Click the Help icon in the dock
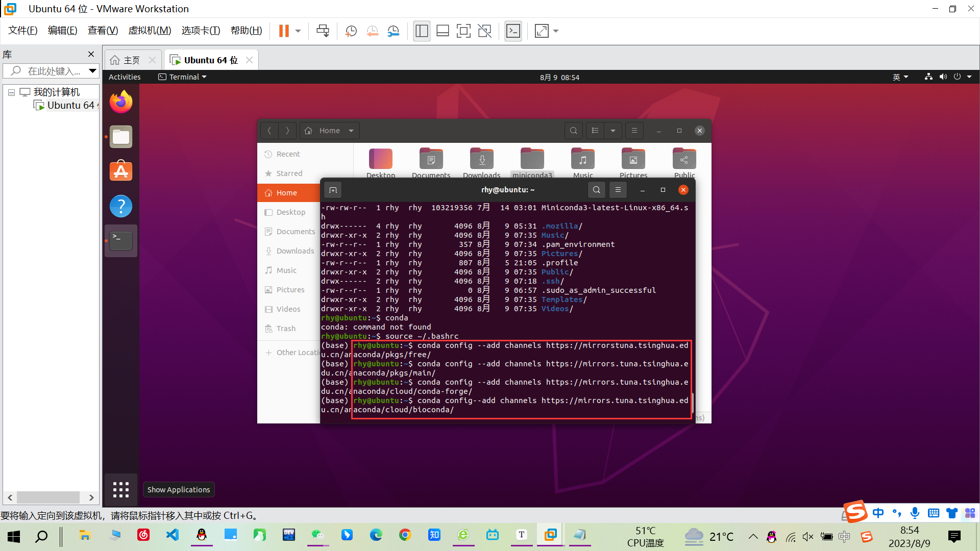This screenshot has width=980, height=551. pos(121,205)
